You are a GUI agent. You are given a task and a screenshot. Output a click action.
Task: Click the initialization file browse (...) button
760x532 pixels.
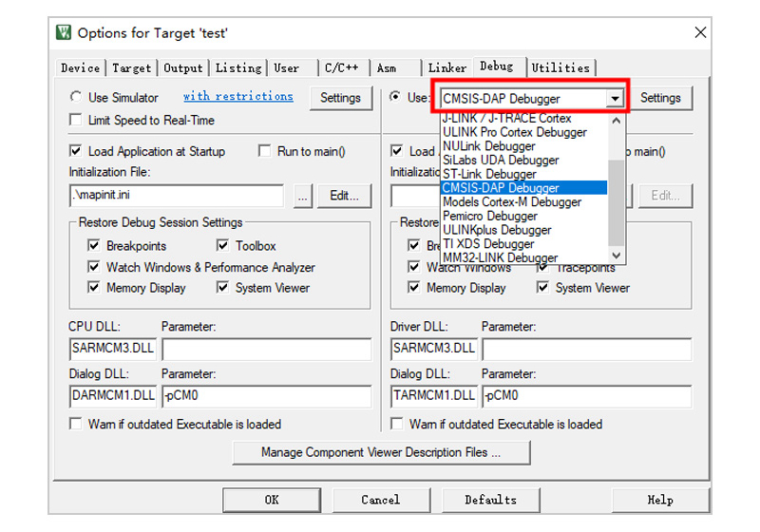click(302, 196)
